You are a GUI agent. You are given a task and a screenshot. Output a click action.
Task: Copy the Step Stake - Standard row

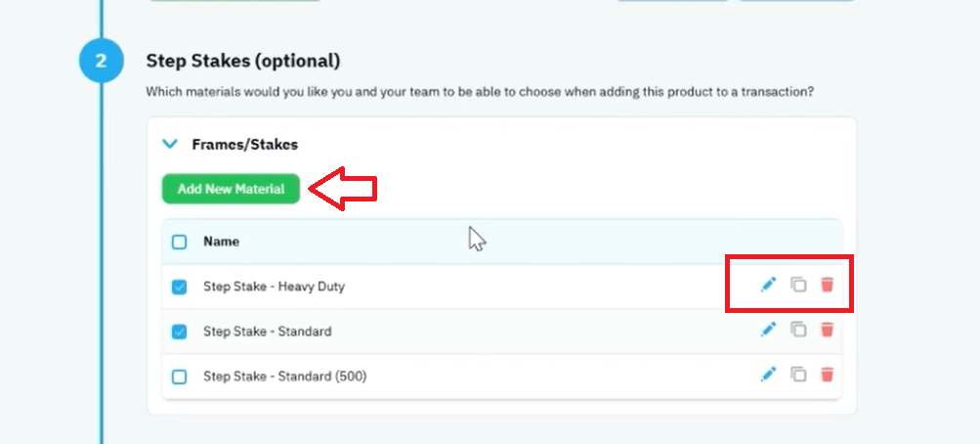pyautogui.click(x=798, y=330)
